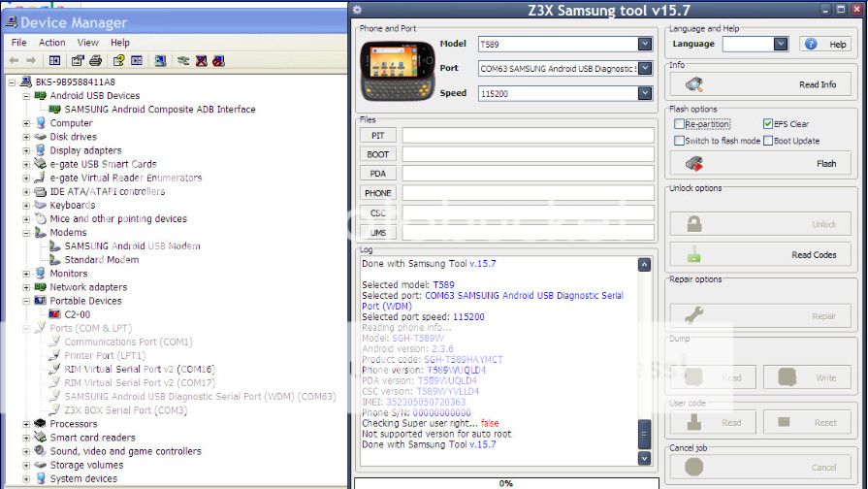Image resolution: width=868 pixels, height=489 pixels.
Task: Click the magnifier icon on Read Info button
Action: point(694,84)
